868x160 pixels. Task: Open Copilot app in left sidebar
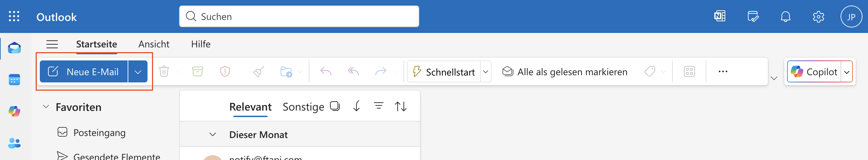point(14,111)
